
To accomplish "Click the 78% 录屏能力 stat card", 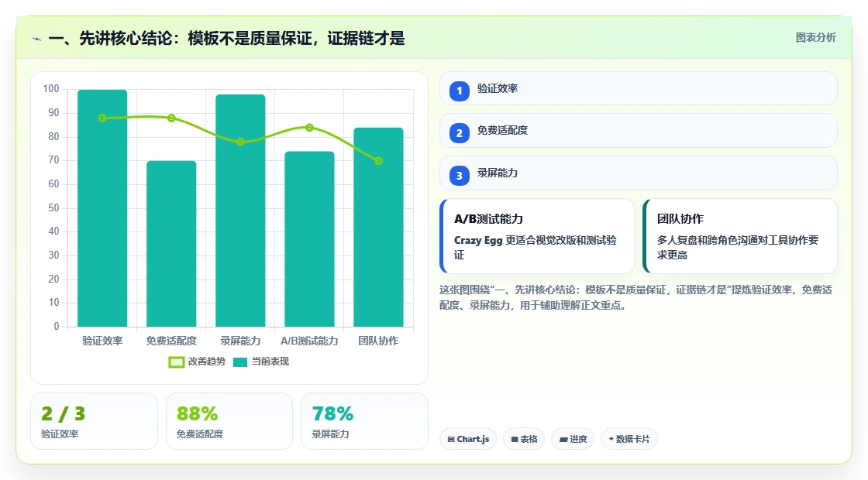I will (x=364, y=421).
